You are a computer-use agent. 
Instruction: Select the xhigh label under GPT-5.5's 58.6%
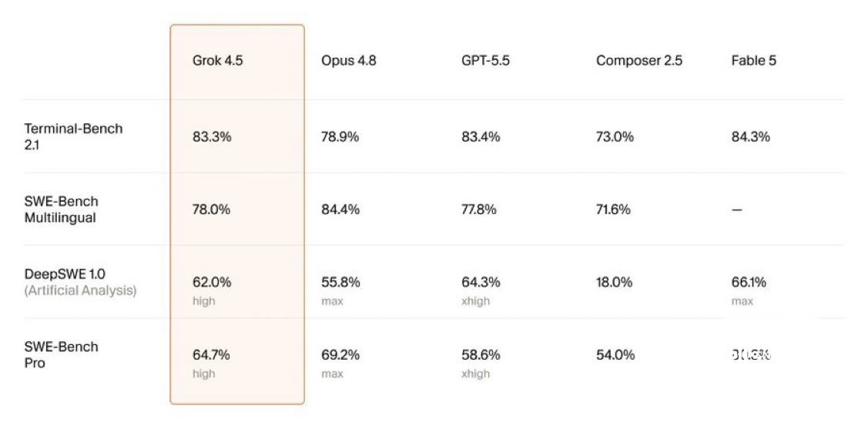[x=475, y=374]
